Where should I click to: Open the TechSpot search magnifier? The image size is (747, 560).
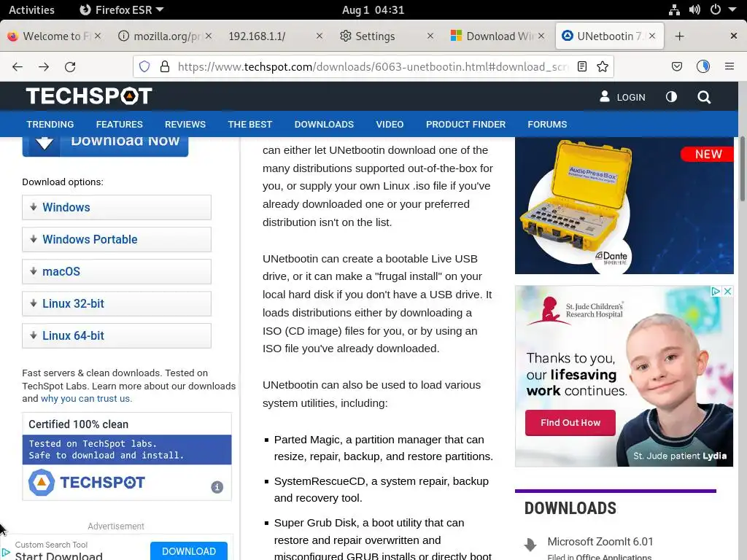point(704,97)
